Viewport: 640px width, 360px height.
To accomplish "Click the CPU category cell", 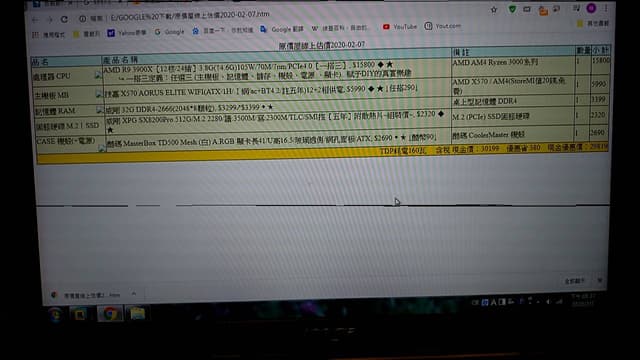I will point(67,76).
